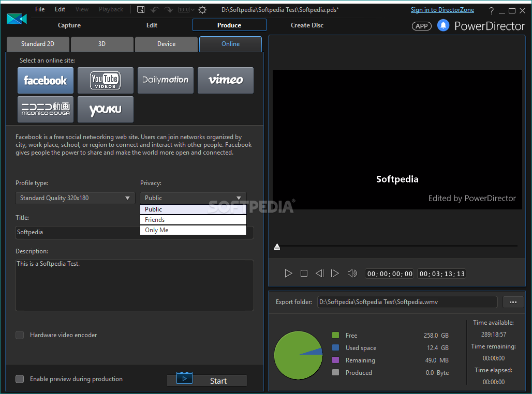Viewport: 532px width, 394px height.
Task: Select the YouTube Videos site
Action: tap(106, 80)
